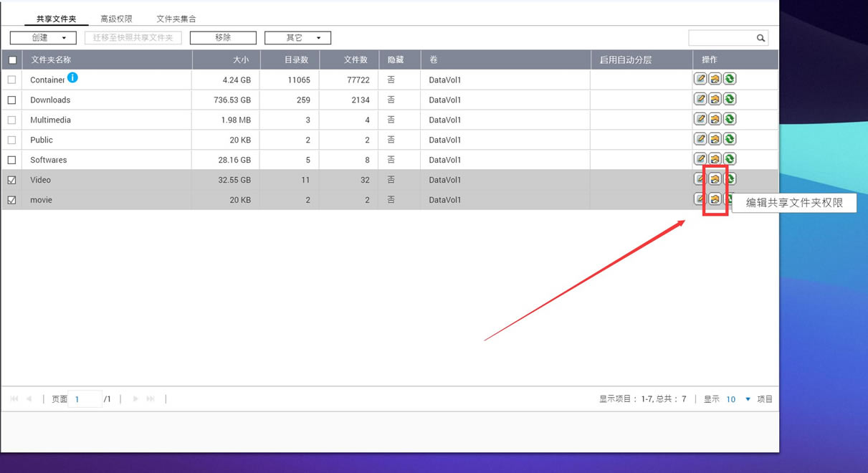Edit shared folder permissions for movie
868x473 pixels.
pyautogui.click(x=715, y=199)
